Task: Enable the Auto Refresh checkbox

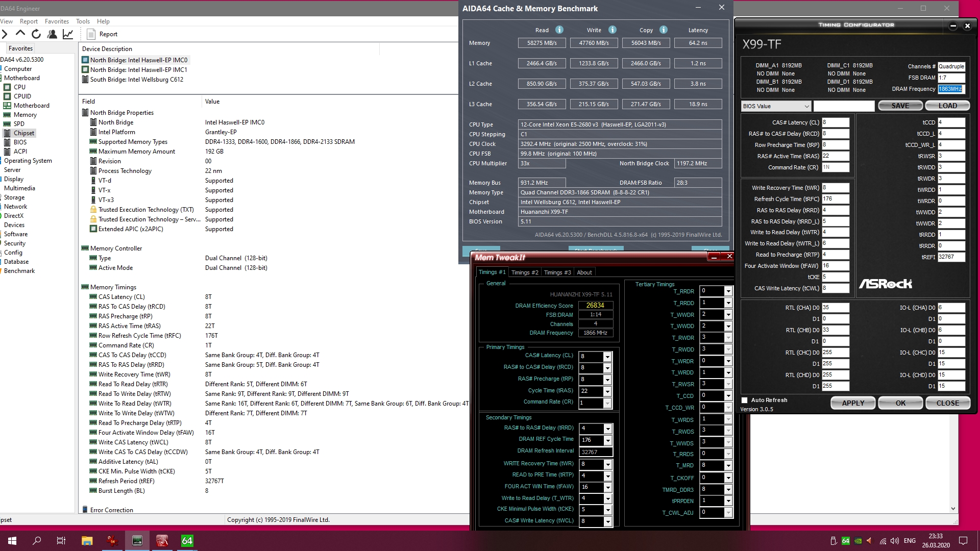Action: [x=745, y=400]
